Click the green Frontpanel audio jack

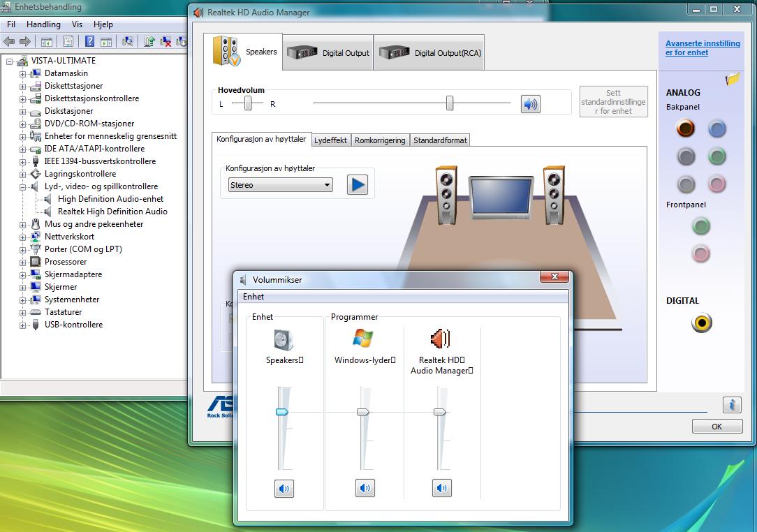pos(701,226)
